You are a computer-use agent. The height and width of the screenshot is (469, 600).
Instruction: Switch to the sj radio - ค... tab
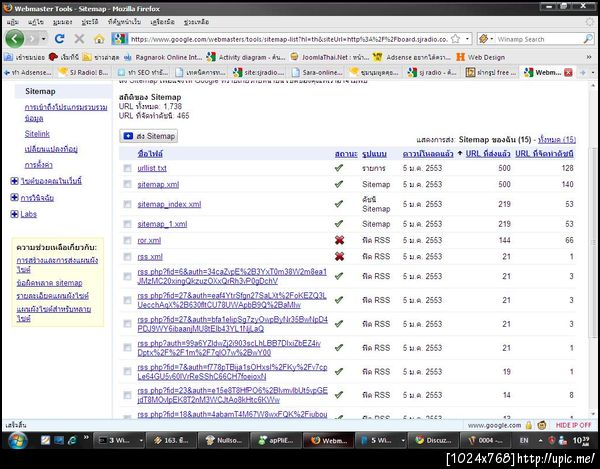432,72
